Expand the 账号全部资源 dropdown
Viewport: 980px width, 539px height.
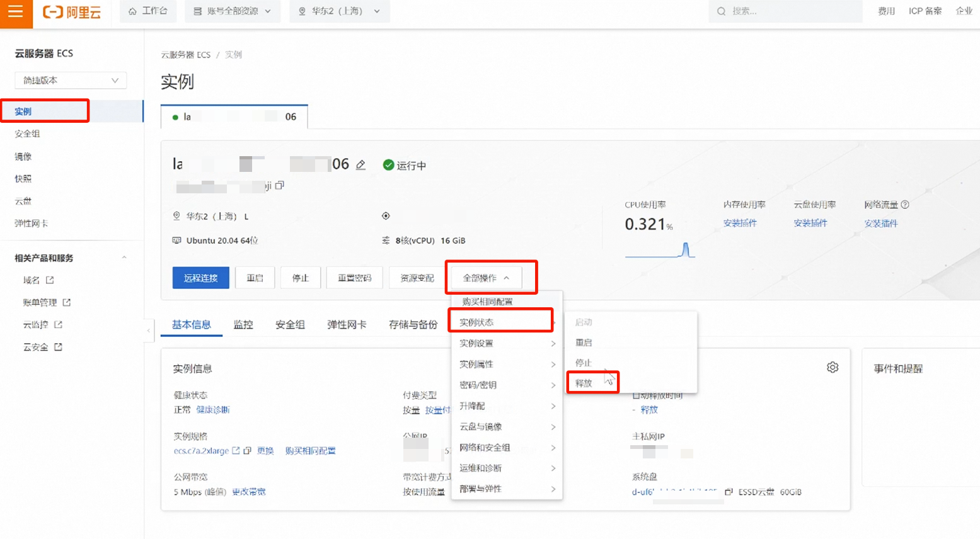click(x=233, y=11)
